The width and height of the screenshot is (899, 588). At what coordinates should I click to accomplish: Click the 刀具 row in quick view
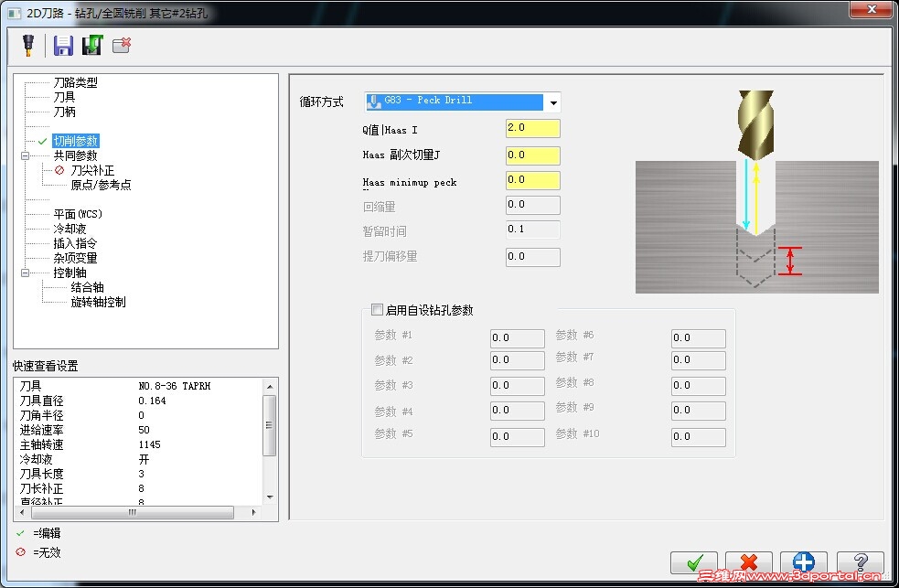coord(137,386)
